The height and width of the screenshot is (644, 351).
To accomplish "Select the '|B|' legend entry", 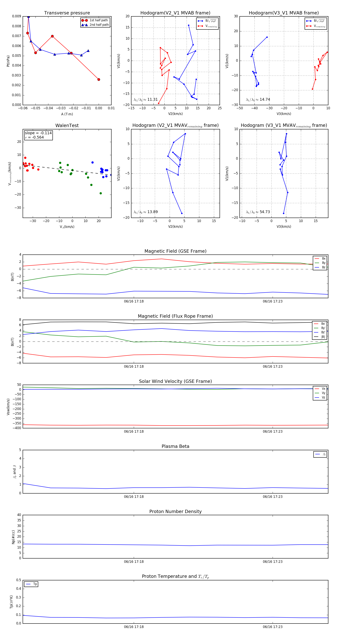I will click(320, 337).
